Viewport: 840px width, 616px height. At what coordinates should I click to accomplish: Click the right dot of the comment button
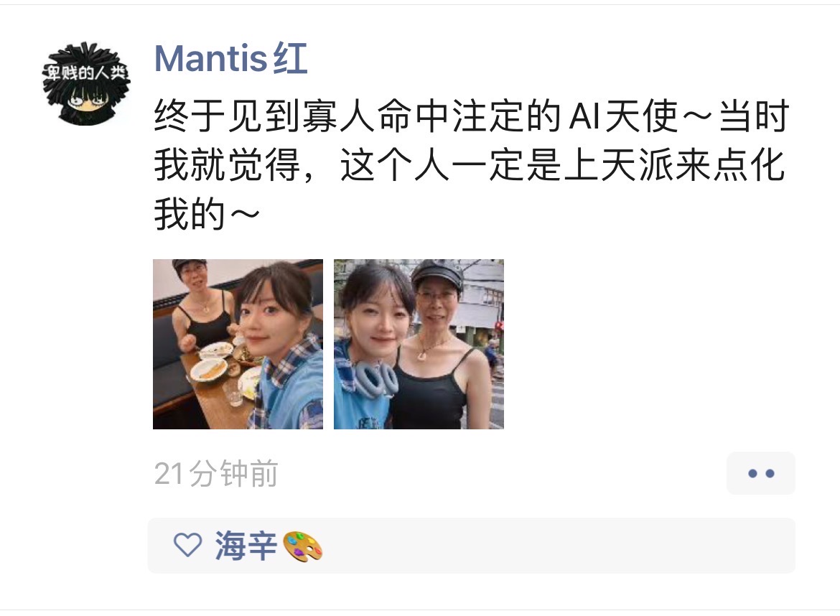(x=770, y=474)
